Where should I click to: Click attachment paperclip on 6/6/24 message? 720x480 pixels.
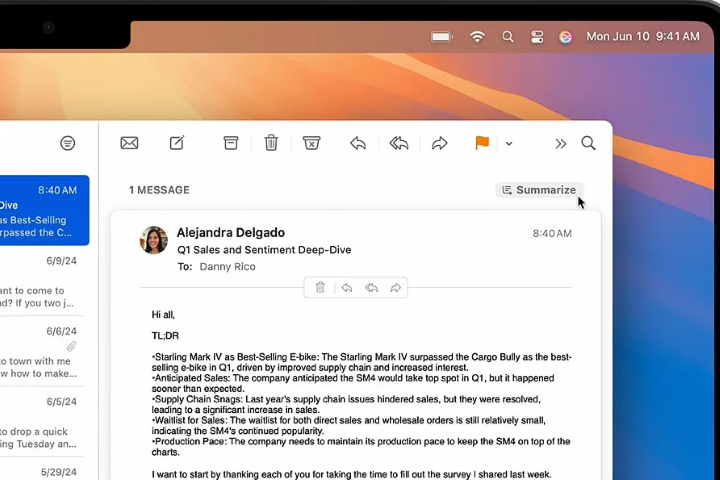click(71, 346)
